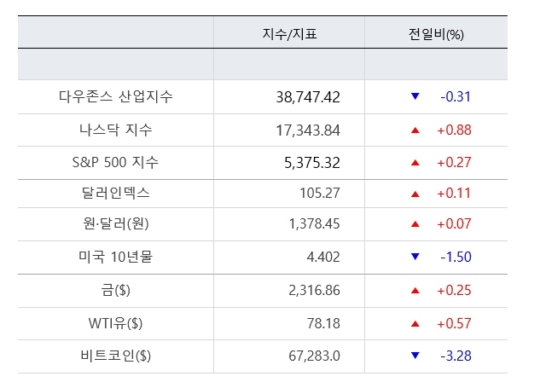The height and width of the screenshot is (382, 540).
Task: Open the 나스닥 지수 row label
Action: pyautogui.click(x=115, y=130)
